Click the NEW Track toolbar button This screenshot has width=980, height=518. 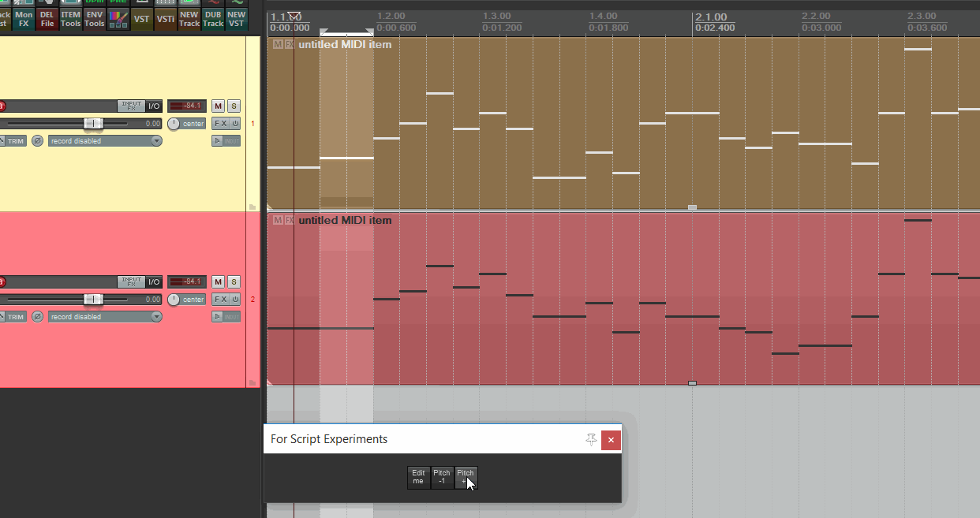(189, 18)
